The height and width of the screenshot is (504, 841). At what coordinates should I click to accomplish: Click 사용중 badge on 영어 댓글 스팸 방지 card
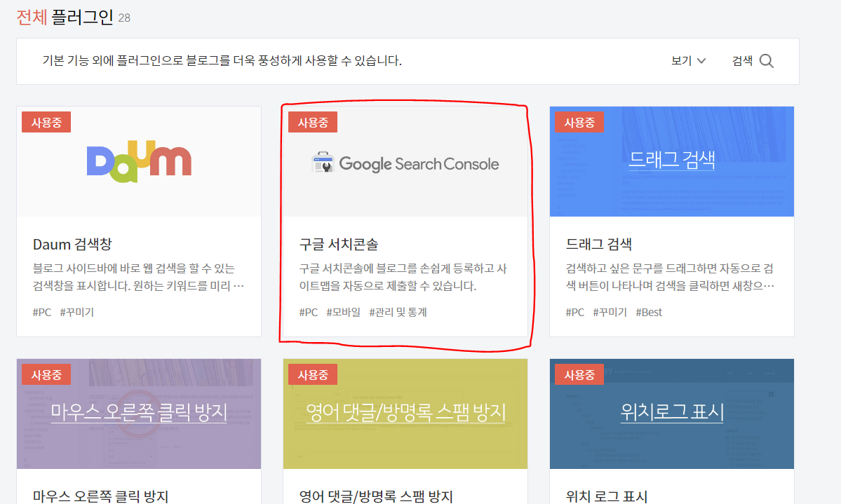[313, 374]
